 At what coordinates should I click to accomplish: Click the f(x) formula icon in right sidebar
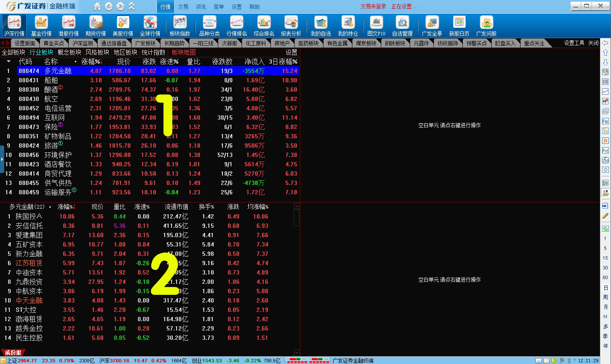605,160
